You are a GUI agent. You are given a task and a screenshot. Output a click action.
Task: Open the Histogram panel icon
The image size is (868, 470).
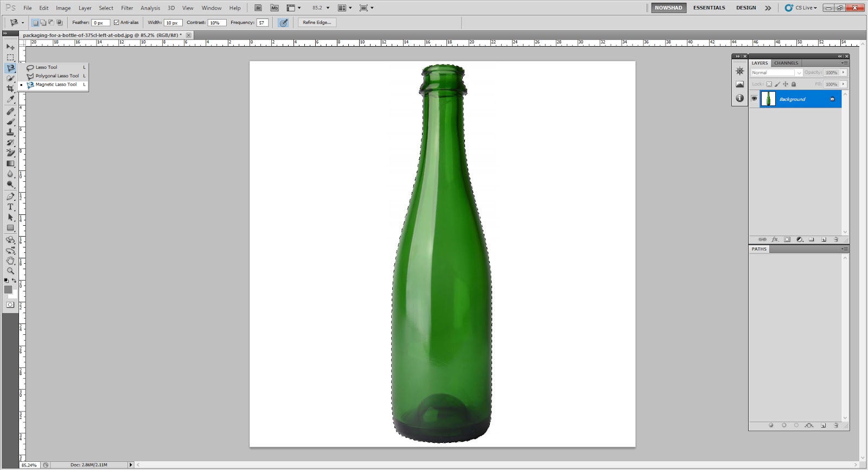tap(739, 84)
